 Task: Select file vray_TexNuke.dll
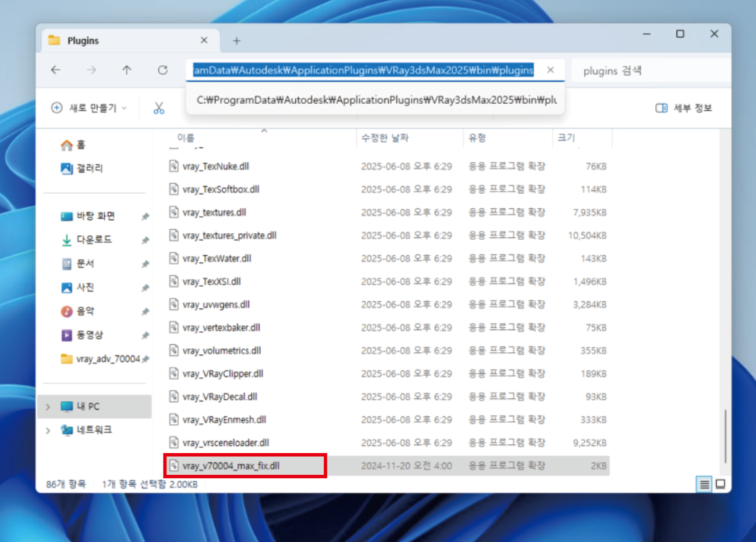click(215, 167)
